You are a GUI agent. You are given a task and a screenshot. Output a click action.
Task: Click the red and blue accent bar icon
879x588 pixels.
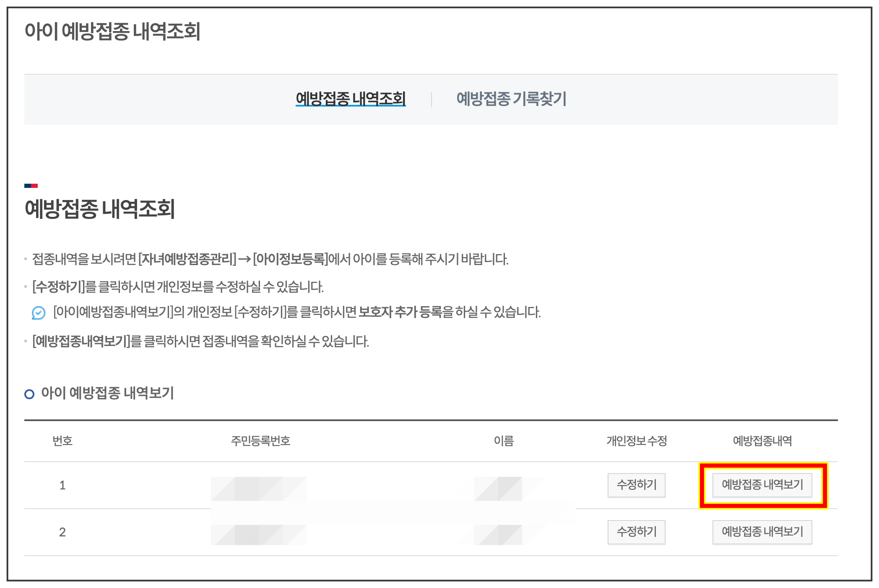point(31,186)
